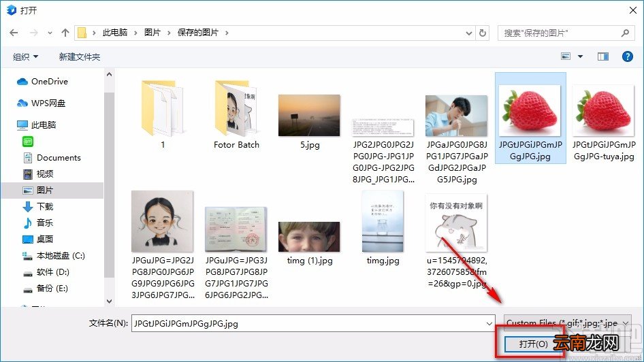Screen dimensions: 644x362
Task: Close the 打开 dialog window
Action: (x=633, y=10)
